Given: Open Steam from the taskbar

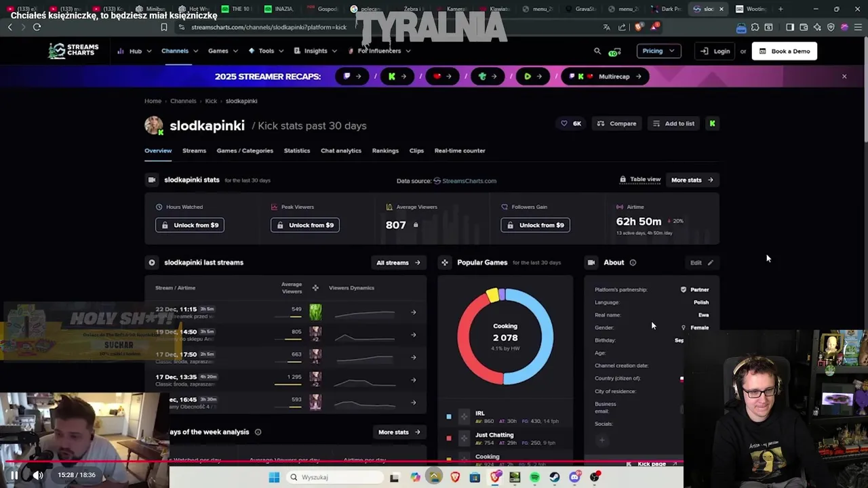Looking at the screenshot, I should (x=555, y=477).
